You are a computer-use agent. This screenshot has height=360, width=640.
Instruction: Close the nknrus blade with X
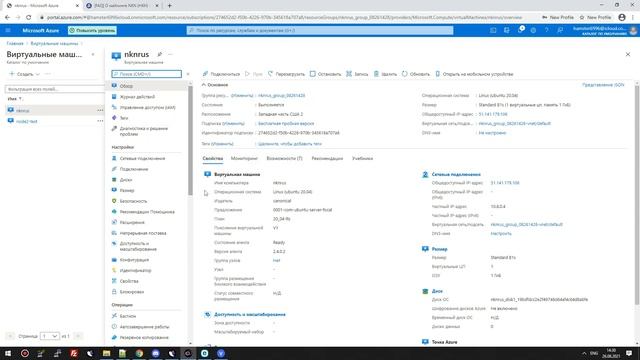point(628,54)
